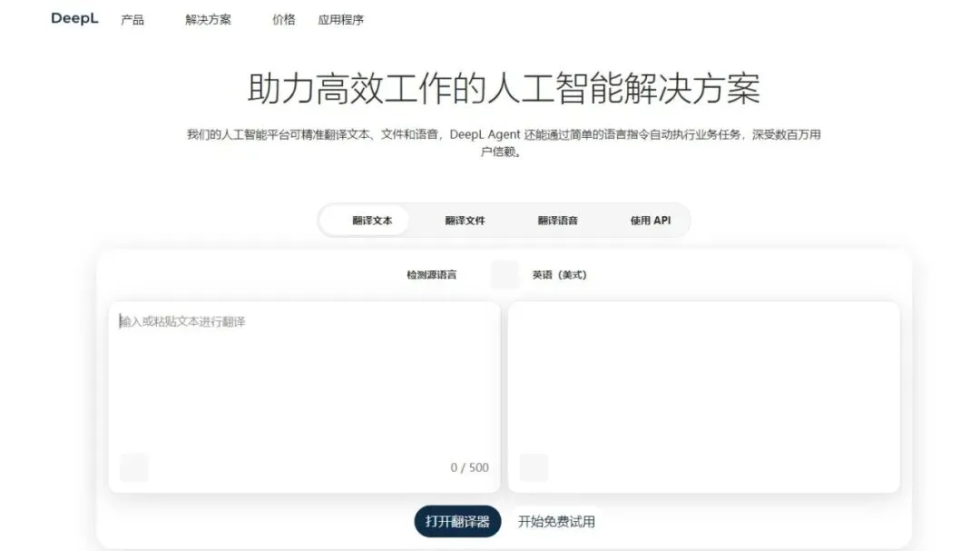Image resolution: width=980 pixels, height=551 pixels.
Task: Click the subtitle paragraph mentioning DeepL Agent
Action: click(x=504, y=143)
